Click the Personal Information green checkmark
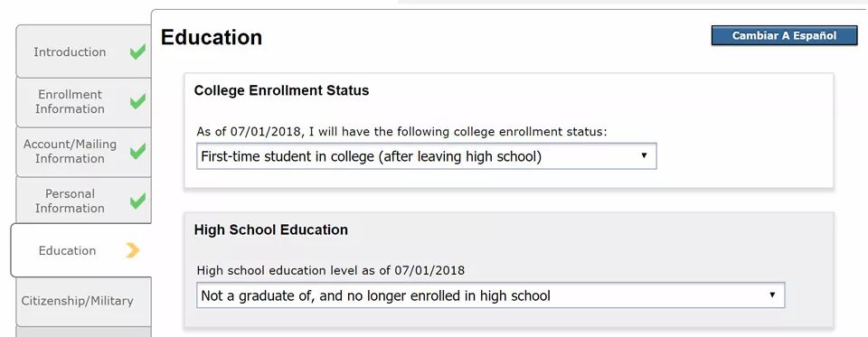868x337 pixels. pos(137,201)
